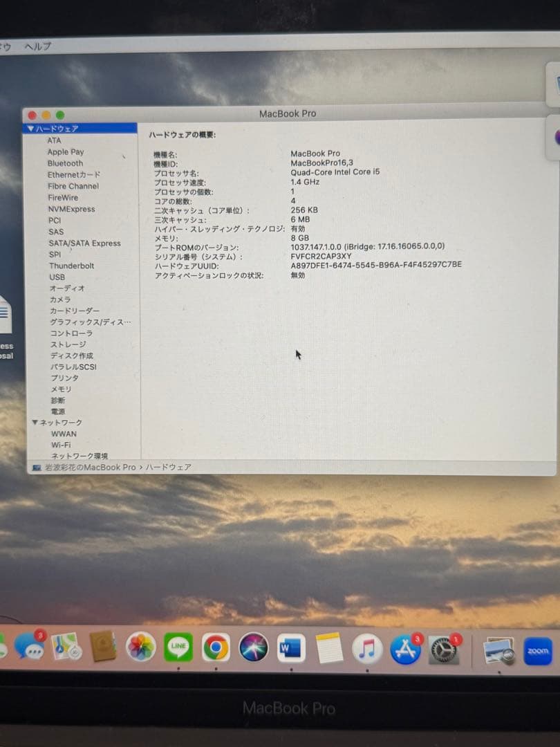Launch LINE from the Dock
Viewport: 560px width, 747px height.
(x=178, y=648)
